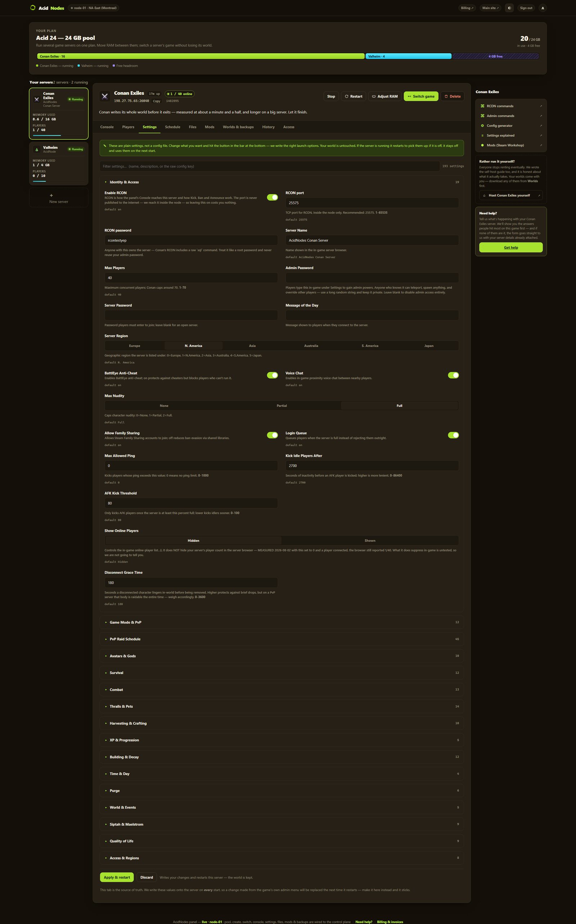Open the Worlds & backups tab
Screen dimensions: 576x924
pos(238,127)
